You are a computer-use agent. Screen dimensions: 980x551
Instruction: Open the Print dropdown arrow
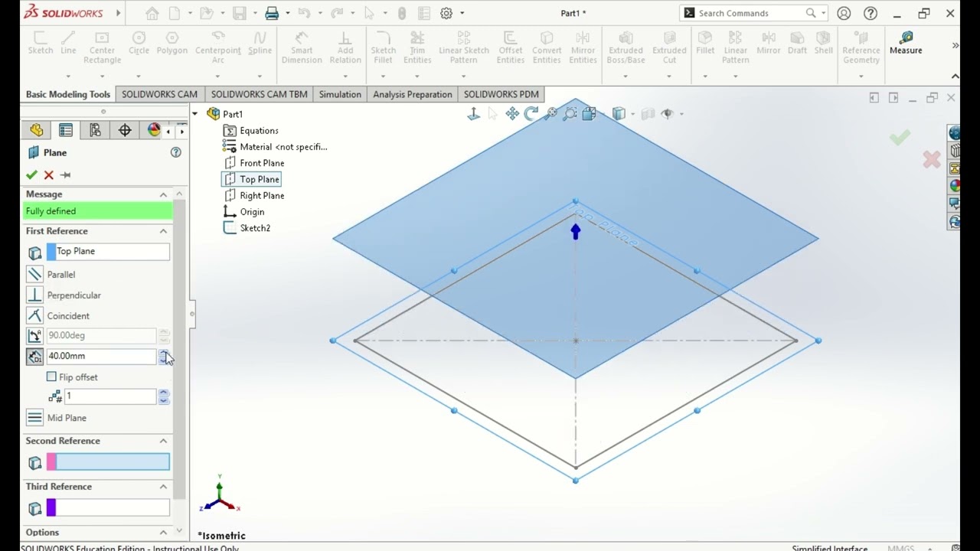pos(289,13)
